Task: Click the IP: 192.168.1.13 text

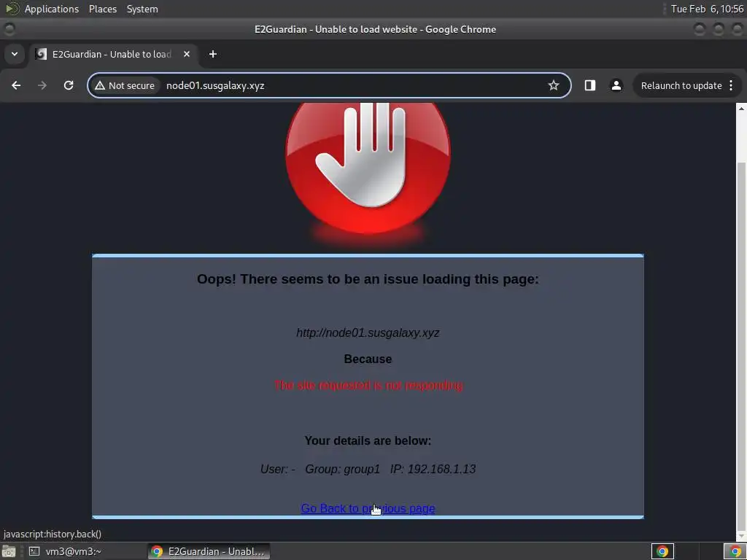Action: [x=433, y=469]
